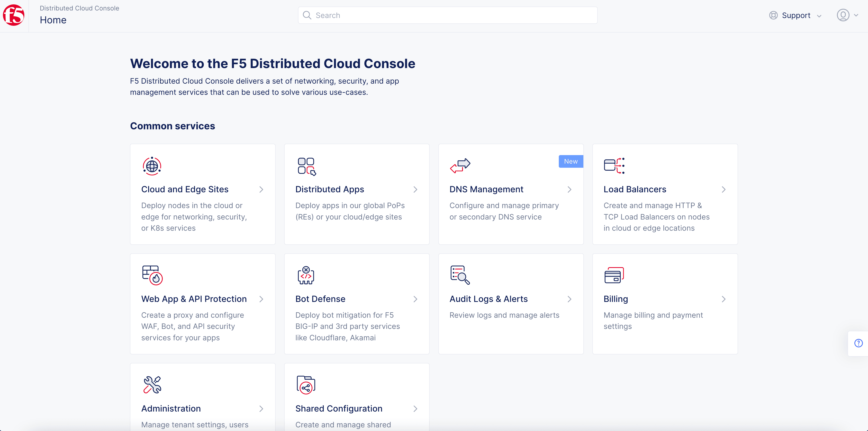The width and height of the screenshot is (868, 431).
Task: Click the Bot Defense robot icon
Action: coord(306,275)
